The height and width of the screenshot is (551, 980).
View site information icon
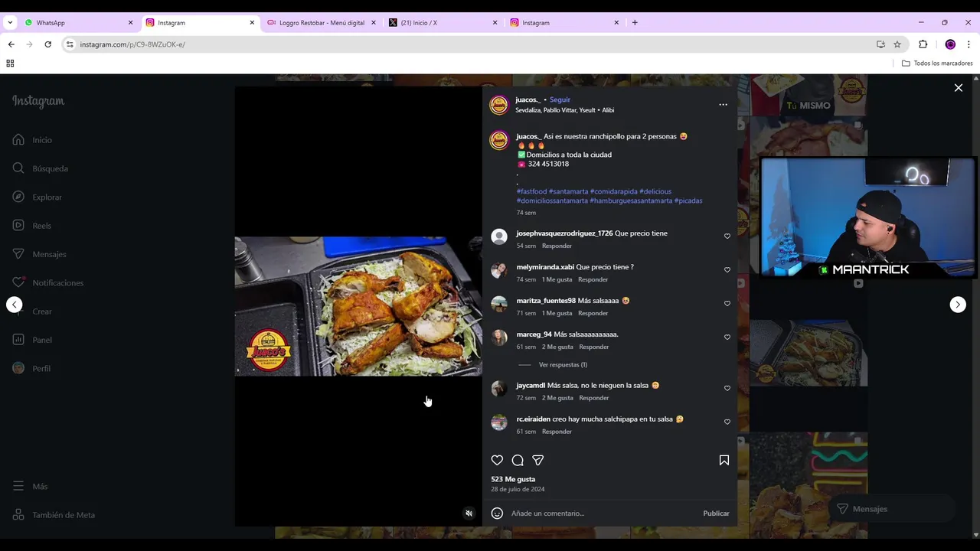pyautogui.click(x=70, y=44)
